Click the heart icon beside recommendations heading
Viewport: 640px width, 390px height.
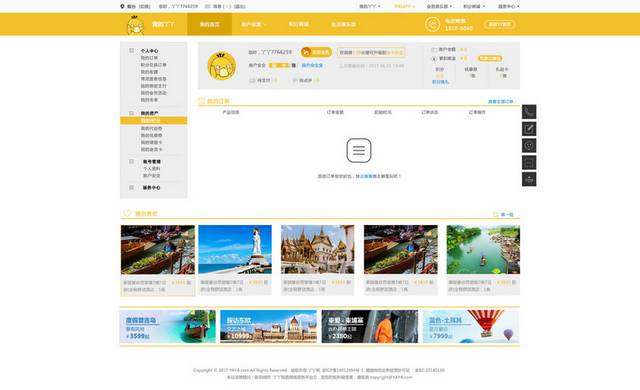coord(127,213)
